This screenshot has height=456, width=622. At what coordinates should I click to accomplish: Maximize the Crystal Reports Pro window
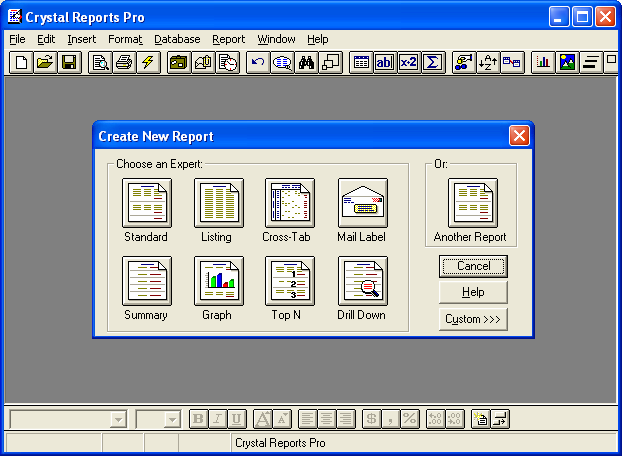pyautogui.click(x=582, y=17)
